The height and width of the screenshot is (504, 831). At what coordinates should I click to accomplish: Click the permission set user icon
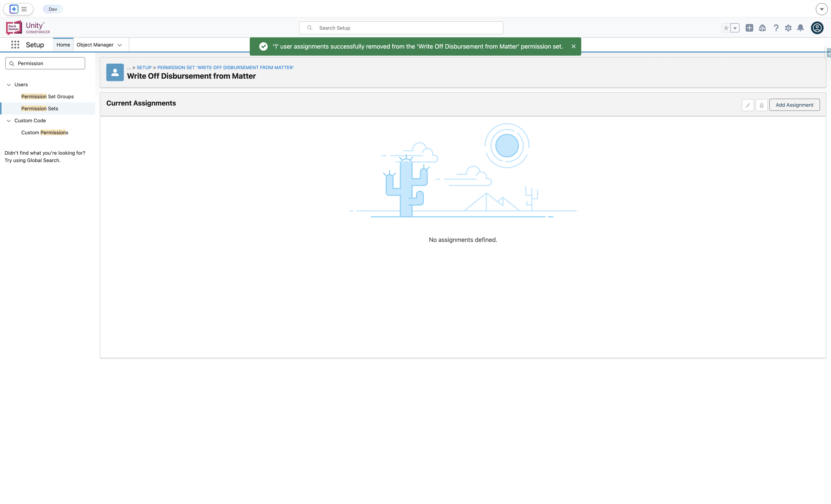pos(115,72)
